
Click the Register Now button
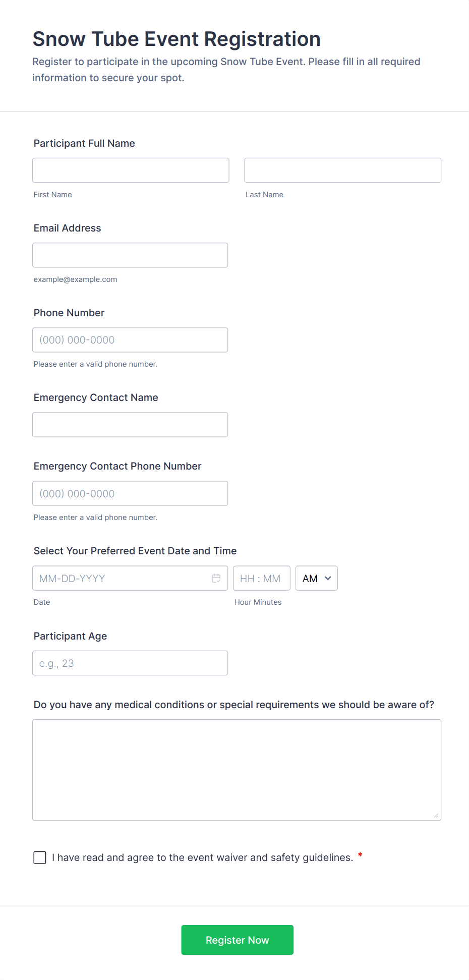pyautogui.click(x=237, y=940)
